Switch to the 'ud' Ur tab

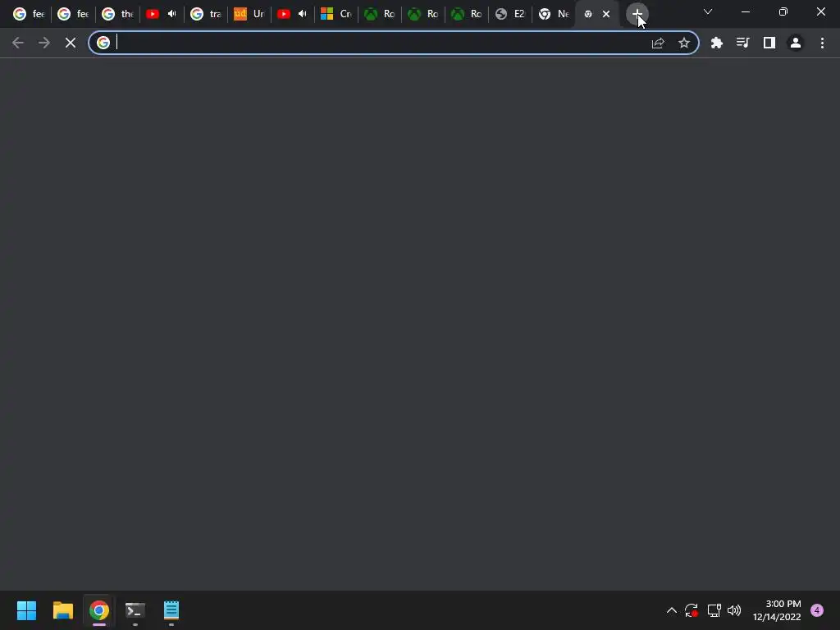coord(250,14)
